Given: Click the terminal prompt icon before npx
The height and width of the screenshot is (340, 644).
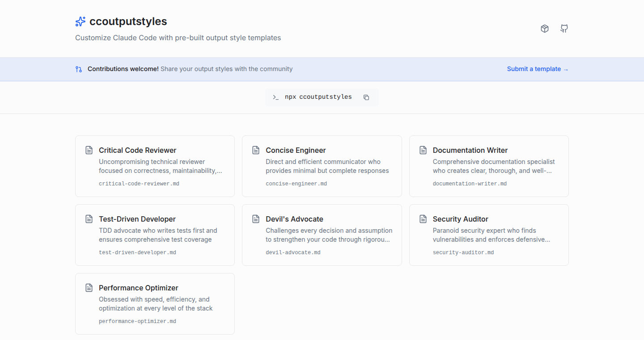Looking at the screenshot, I should [276, 97].
